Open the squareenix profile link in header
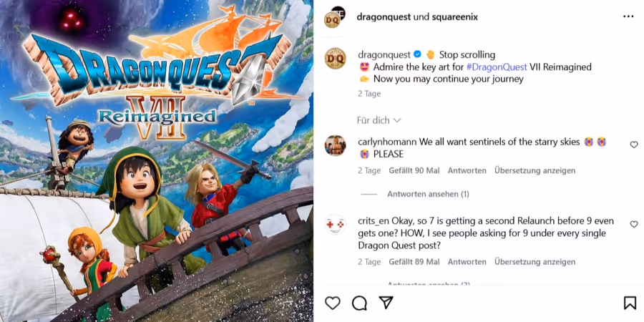 click(454, 17)
